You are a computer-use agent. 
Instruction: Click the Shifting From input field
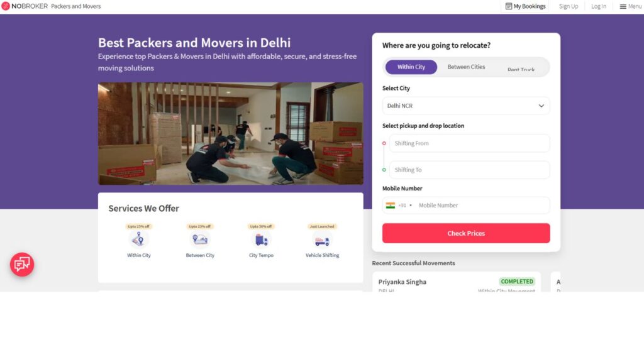[469, 143]
